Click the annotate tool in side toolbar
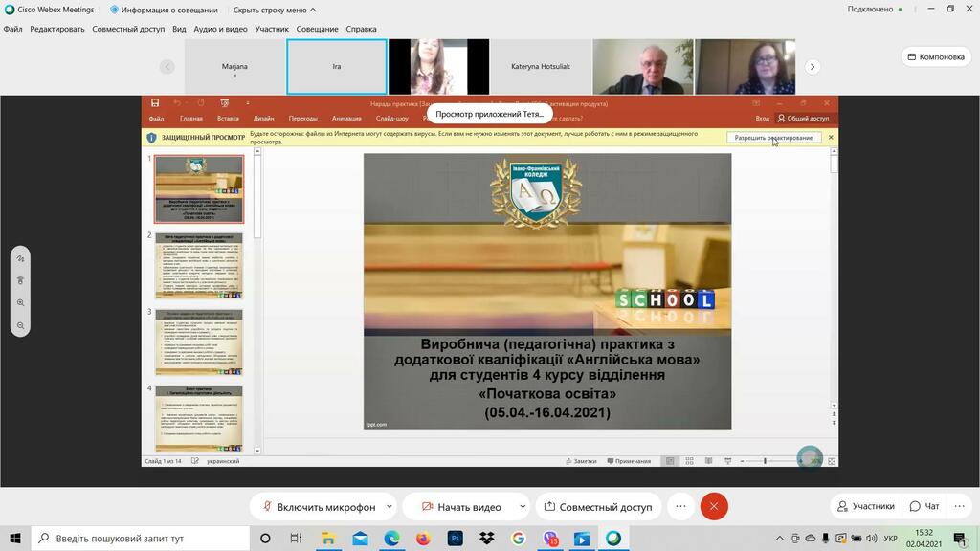The width and height of the screenshot is (980, 551). point(21,258)
